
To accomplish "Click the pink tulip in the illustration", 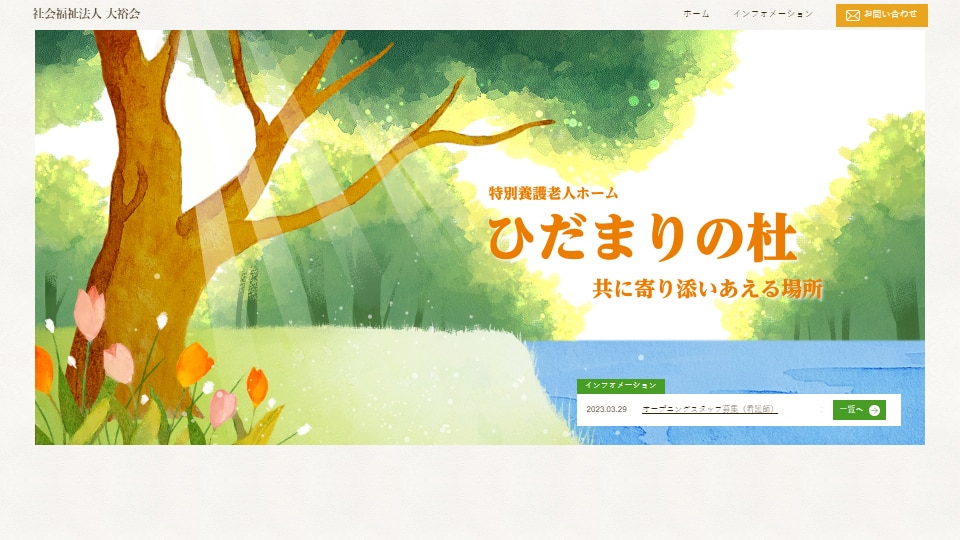I will point(90,310).
